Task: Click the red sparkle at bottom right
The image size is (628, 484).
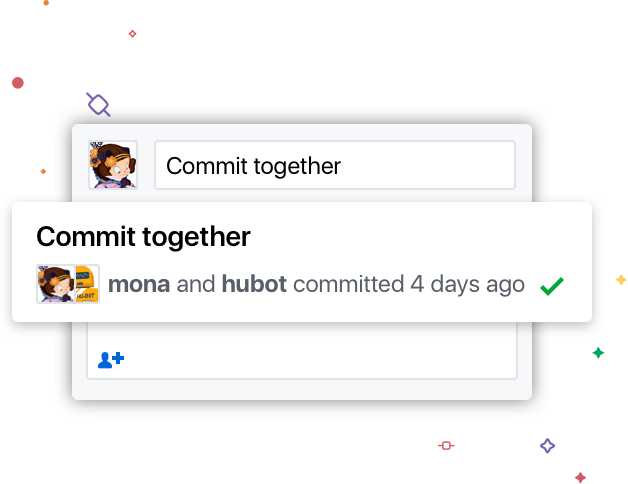Action: click(580, 477)
